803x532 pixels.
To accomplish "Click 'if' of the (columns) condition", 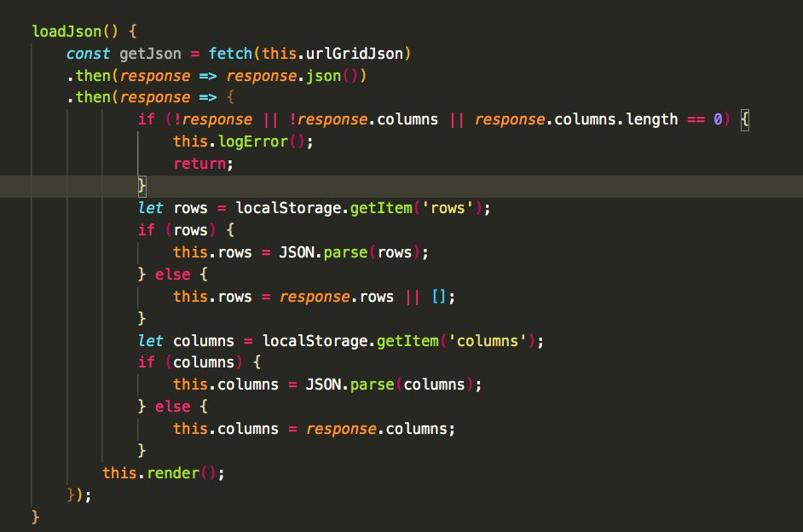I will (x=147, y=363).
